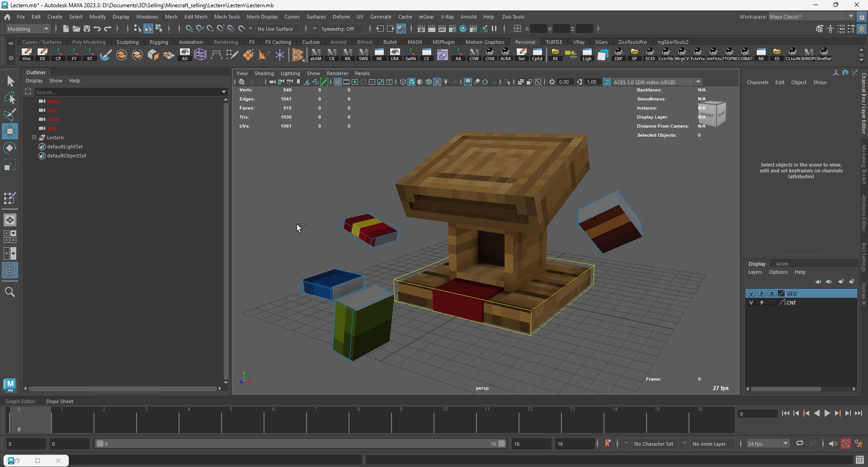The image size is (868, 467).
Task: Open the shelf settings gear icon
Action: pos(11,58)
